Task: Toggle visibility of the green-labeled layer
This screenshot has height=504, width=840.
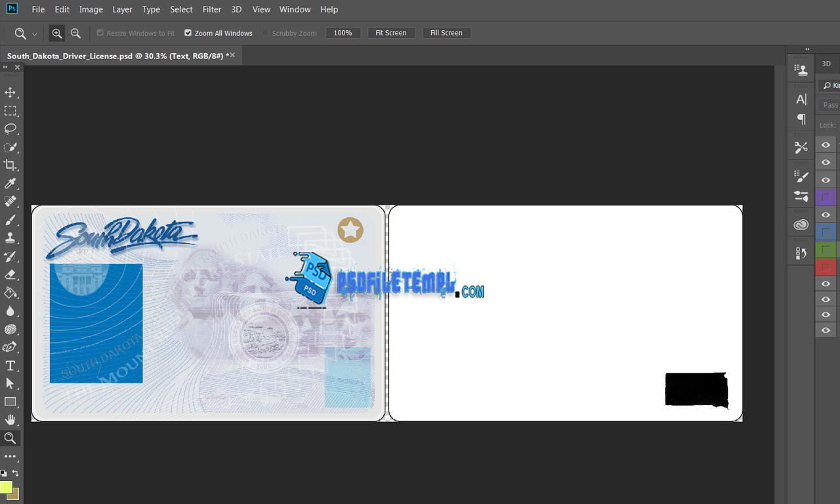Action: pos(826,249)
